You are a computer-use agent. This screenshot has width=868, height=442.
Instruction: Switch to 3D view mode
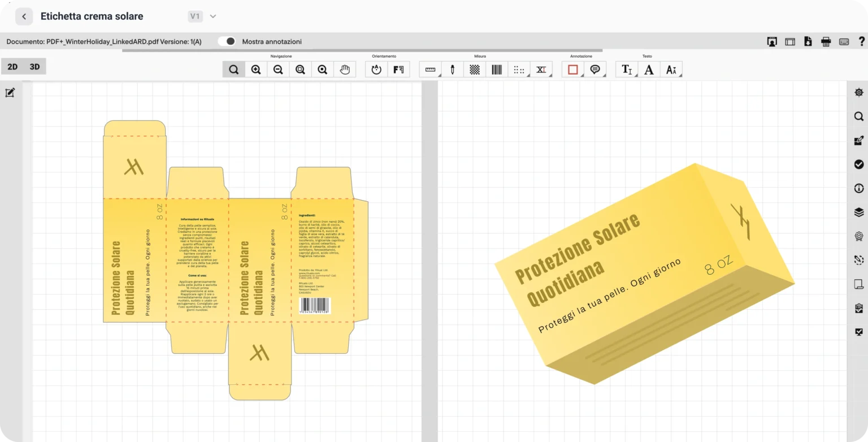(34, 67)
